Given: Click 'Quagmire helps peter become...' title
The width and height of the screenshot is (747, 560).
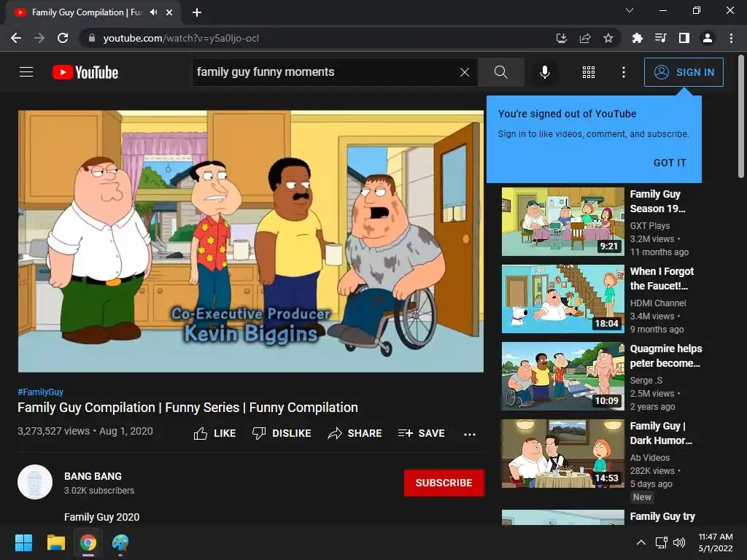Looking at the screenshot, I should pos(665,356).
